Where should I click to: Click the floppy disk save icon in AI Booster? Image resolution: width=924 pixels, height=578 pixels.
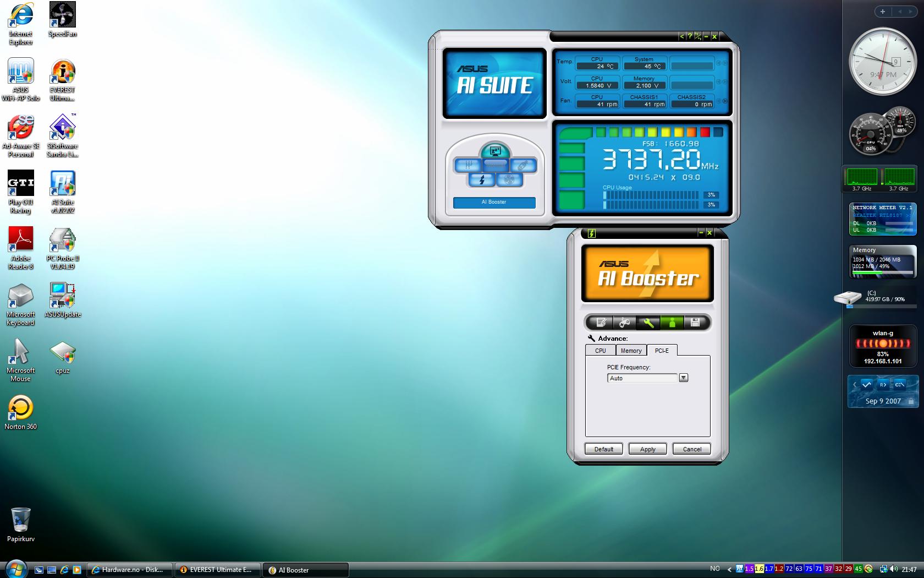click(x=695, y=323)
